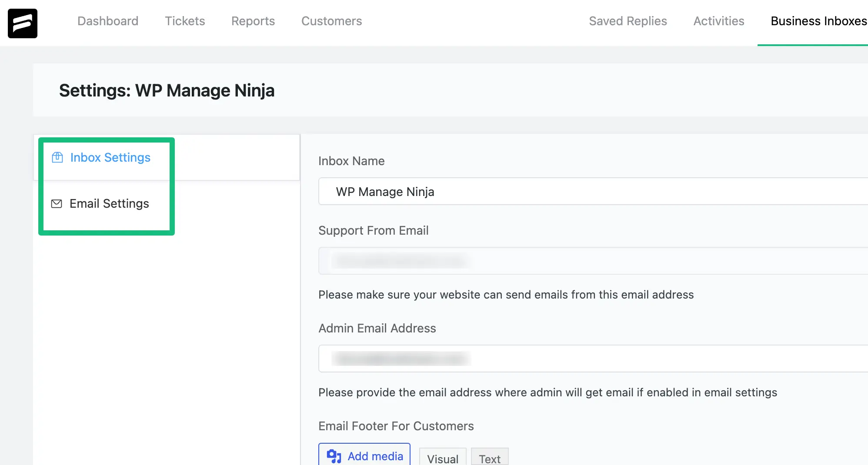The height and width of the screenshot is (465, 868).
Task: Click the Inbox Name label
Action: coord(351,161)
